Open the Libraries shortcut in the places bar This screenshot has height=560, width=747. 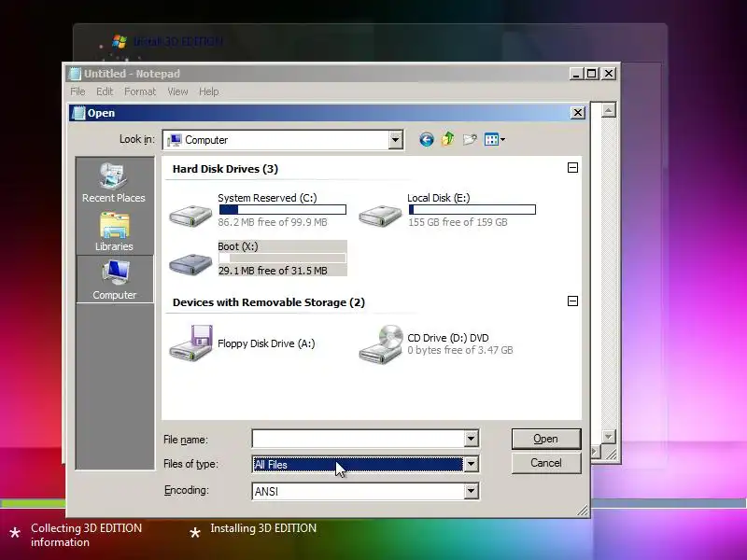point(114,231)
